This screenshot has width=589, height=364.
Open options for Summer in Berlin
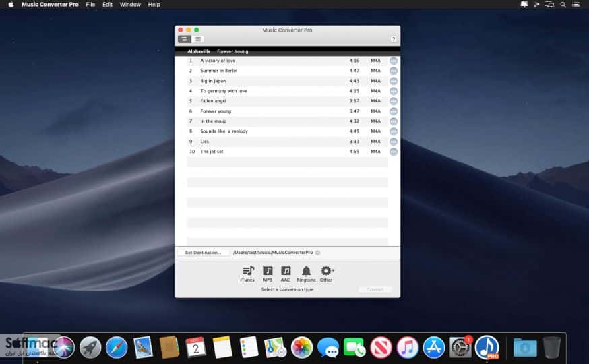tap(394, 71)
